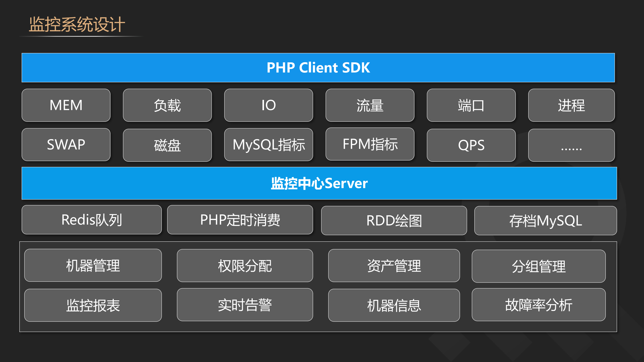Click the FPM指标 block
Image resolution: width=644 pixels, height=362 pixels.
pos(369,144)
